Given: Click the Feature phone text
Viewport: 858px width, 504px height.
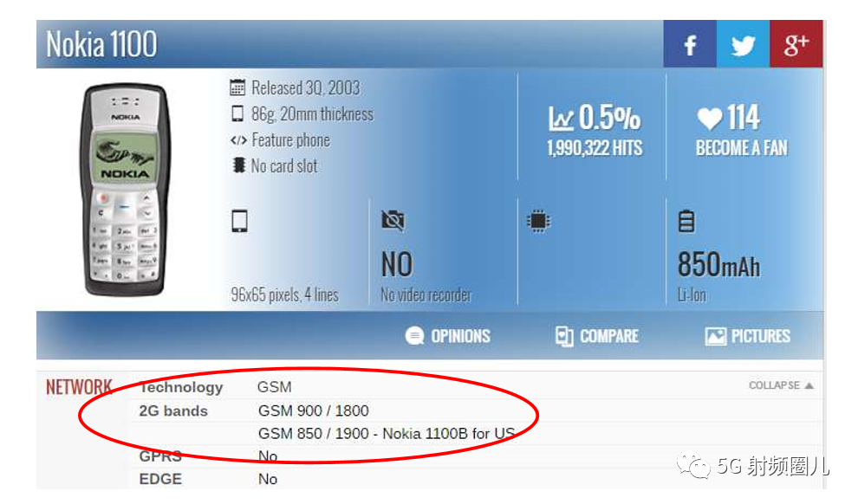Looking at the screenshot, I should 291,140.
